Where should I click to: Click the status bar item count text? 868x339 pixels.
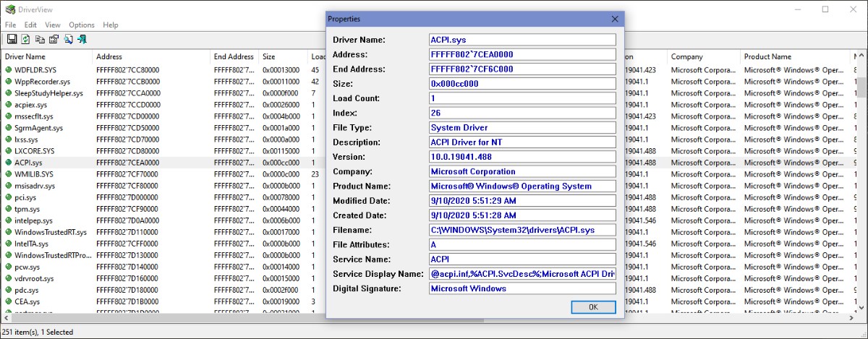click(x=38, y=332)
